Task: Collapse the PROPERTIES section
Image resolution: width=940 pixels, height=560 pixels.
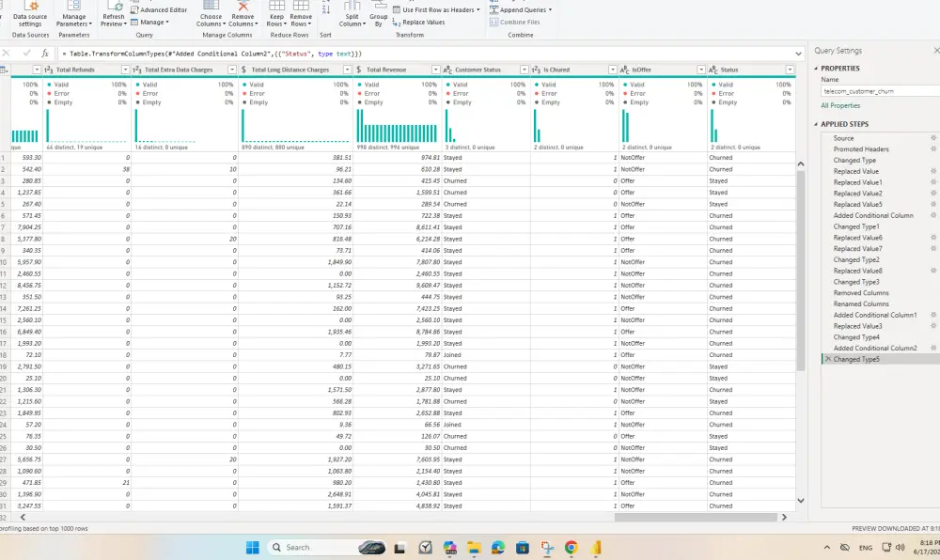Action: 816,69
